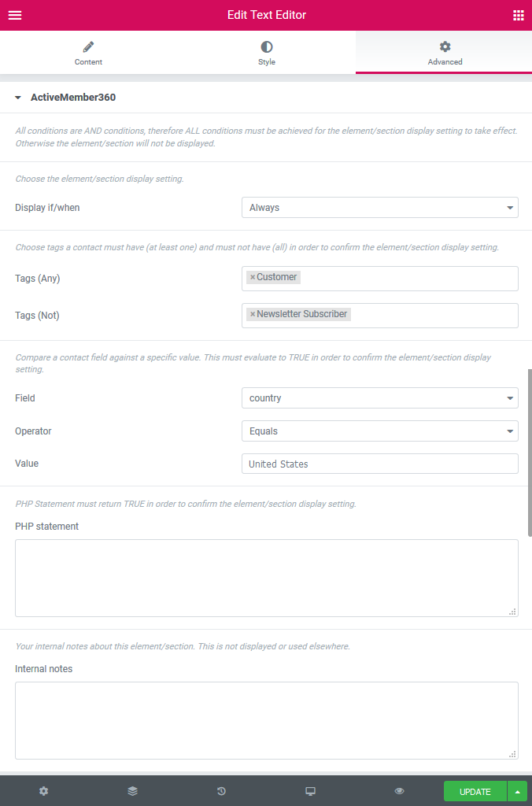Remove the Newsletter Subscriber tag
This screenshot has width=532, height=806.
(252, 313)
